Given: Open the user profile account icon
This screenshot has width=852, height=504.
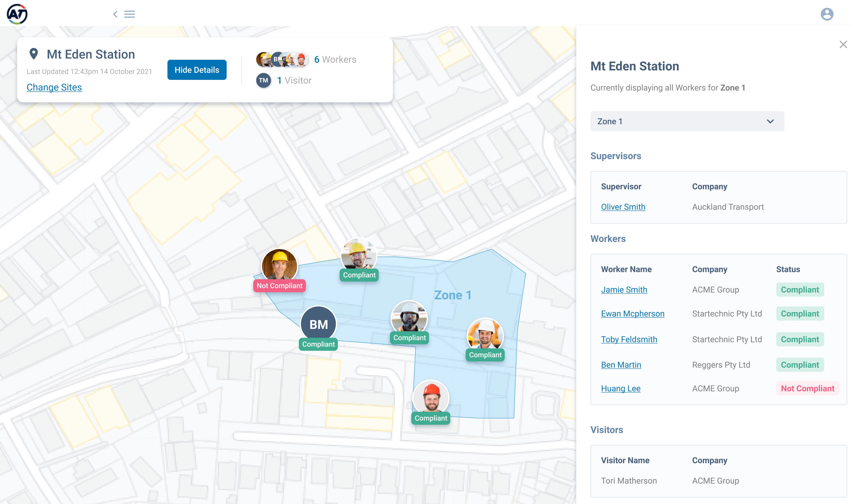Looking at the screenshot, I should 827,14.
